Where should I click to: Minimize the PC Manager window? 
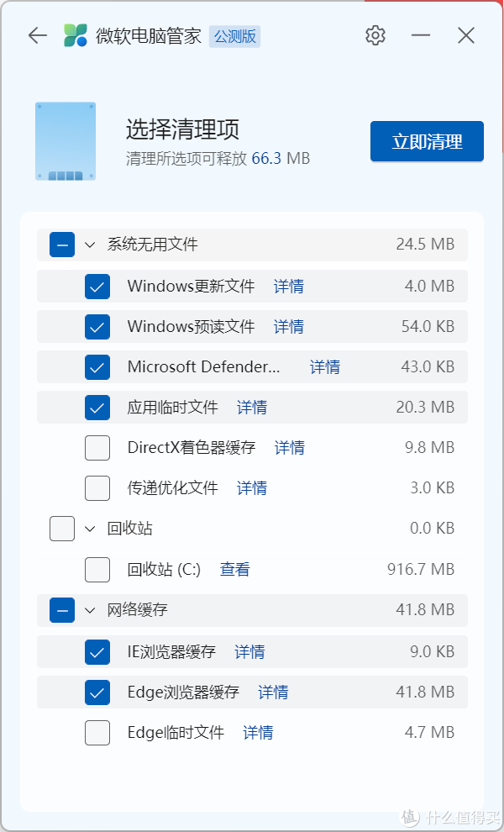(x=421, y=35)
